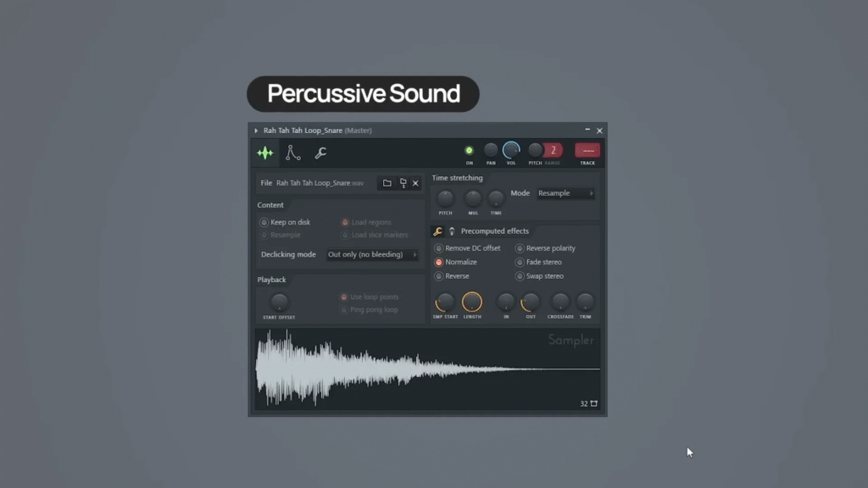This screenshot has width=868, height=488.
Task: Disable the Normalize option
Action: pos(439,263)
